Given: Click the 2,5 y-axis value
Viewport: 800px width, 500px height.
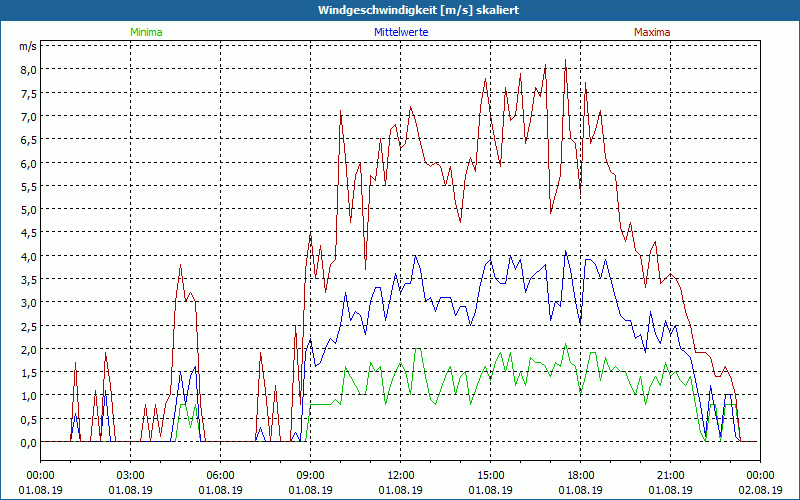Looking at the screenshot, I should (28, 327).
